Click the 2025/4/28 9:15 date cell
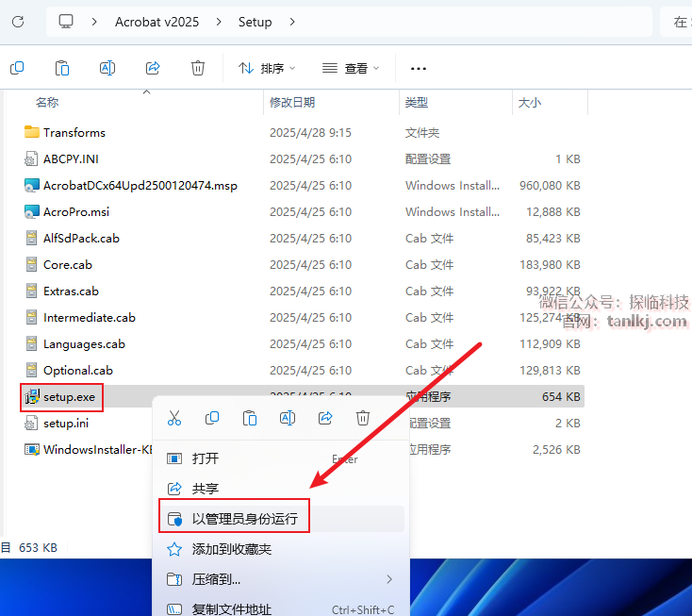Image resolution: width=692 pixels, height=616 pixels. click(x=311, y=132)
